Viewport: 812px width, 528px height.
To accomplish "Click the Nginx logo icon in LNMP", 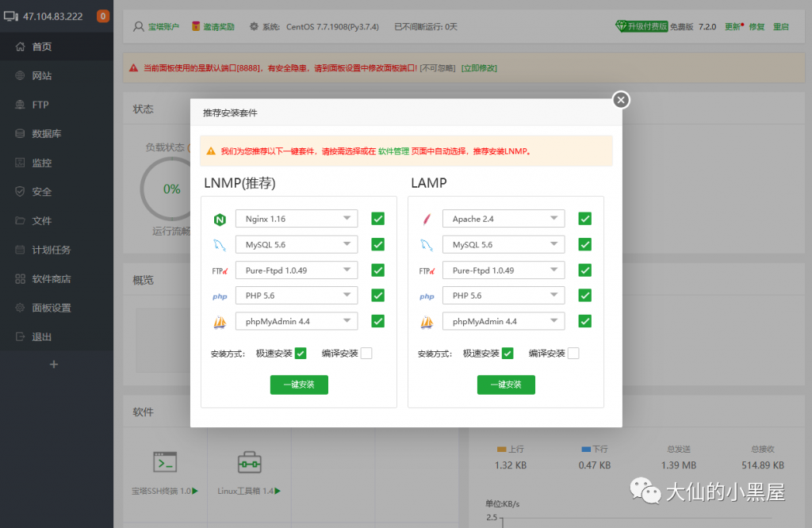I will click(x=220, y=220).
